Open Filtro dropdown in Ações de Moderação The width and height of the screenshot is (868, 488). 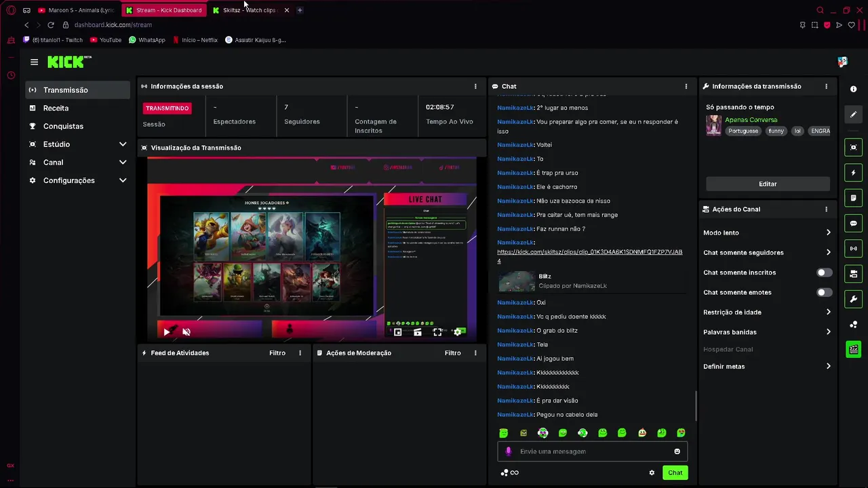(x=453, y=353)
